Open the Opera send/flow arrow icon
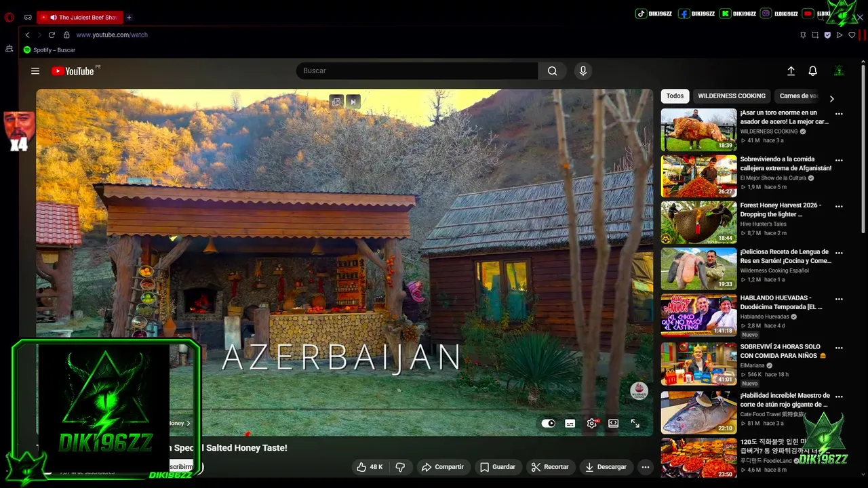The width and height of the screenshot is (868, 488). click(840, 35)
